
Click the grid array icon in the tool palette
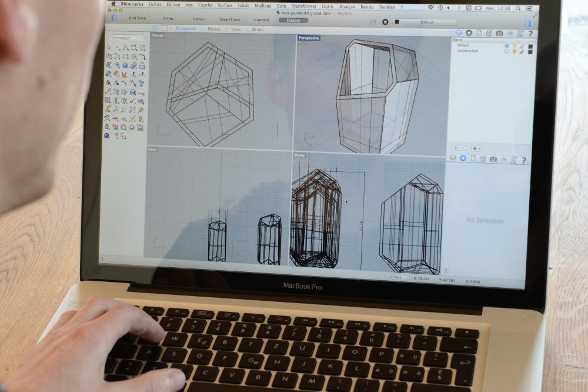108,100
